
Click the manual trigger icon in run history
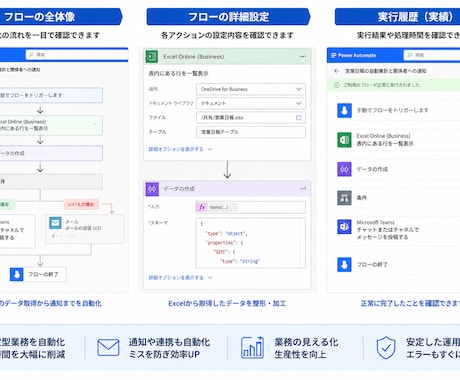[x=344, y=111]
